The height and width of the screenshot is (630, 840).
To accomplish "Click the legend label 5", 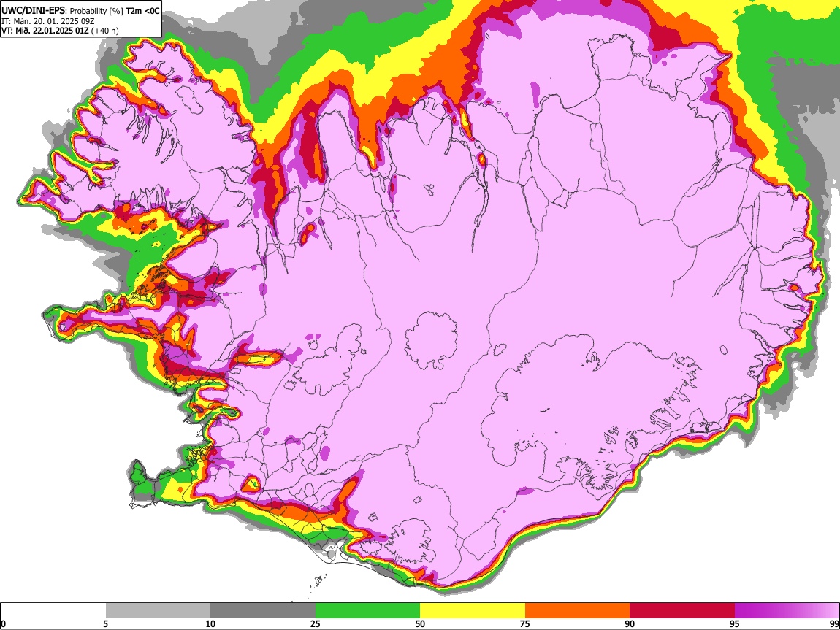I will pyautogui.click(x=105, y=624).
